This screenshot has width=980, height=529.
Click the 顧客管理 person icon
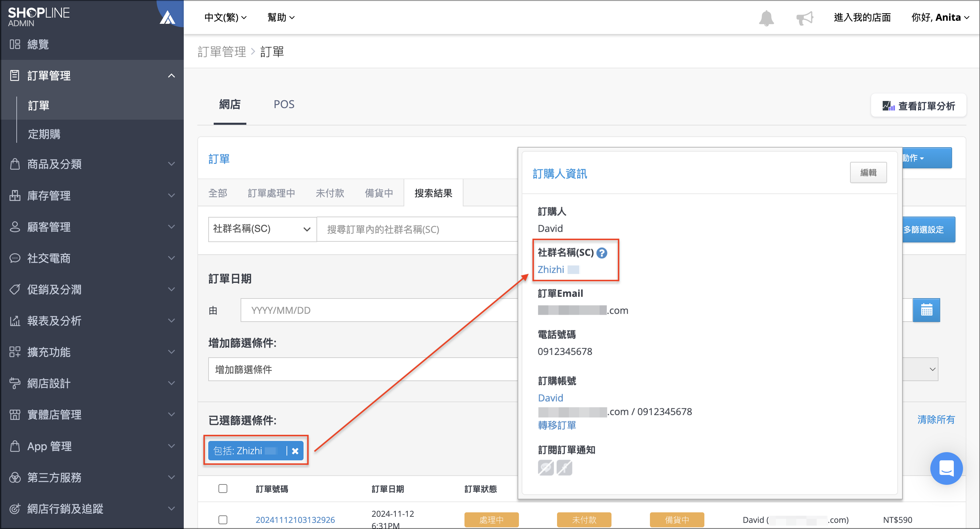[15, 226]
